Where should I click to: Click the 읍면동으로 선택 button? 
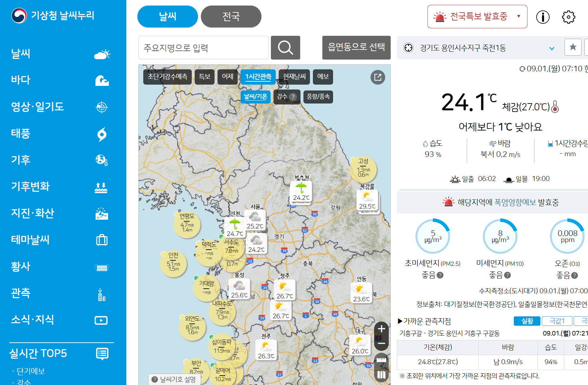pyautogui.click(x=357, y=48)
